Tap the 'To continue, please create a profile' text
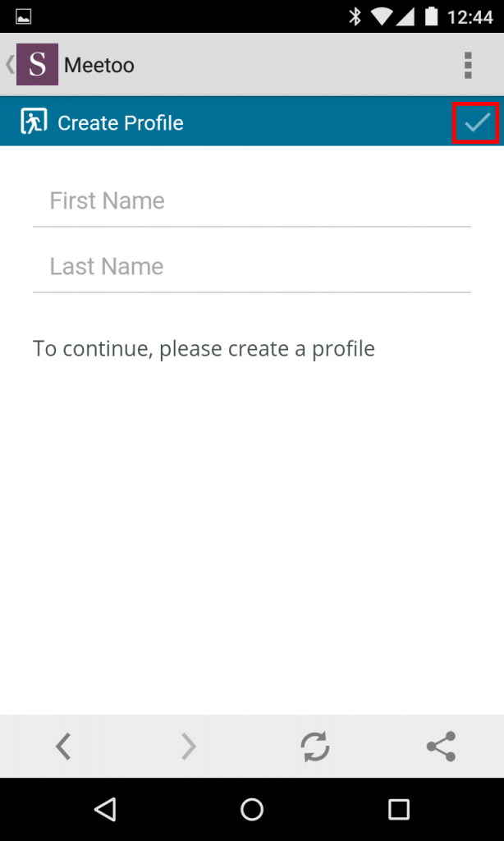Viewport: 504px width, 841px height. coord(204,348)
